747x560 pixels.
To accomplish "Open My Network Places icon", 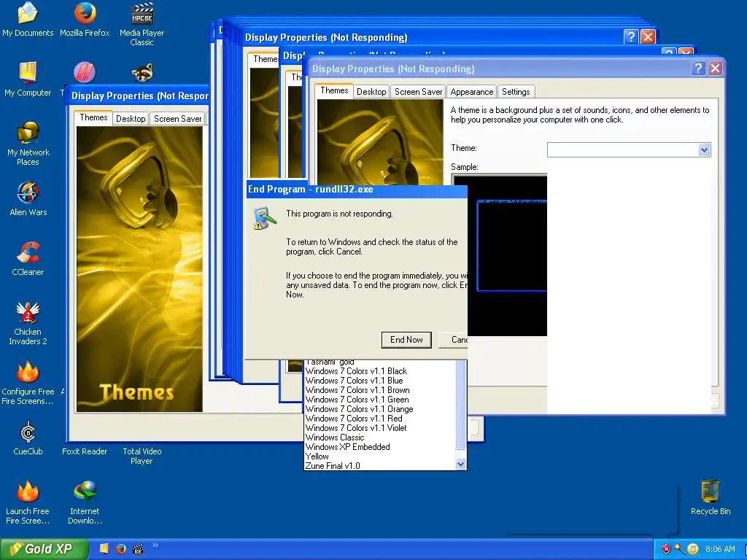I will pyautogui.click(x=28, y=144).
